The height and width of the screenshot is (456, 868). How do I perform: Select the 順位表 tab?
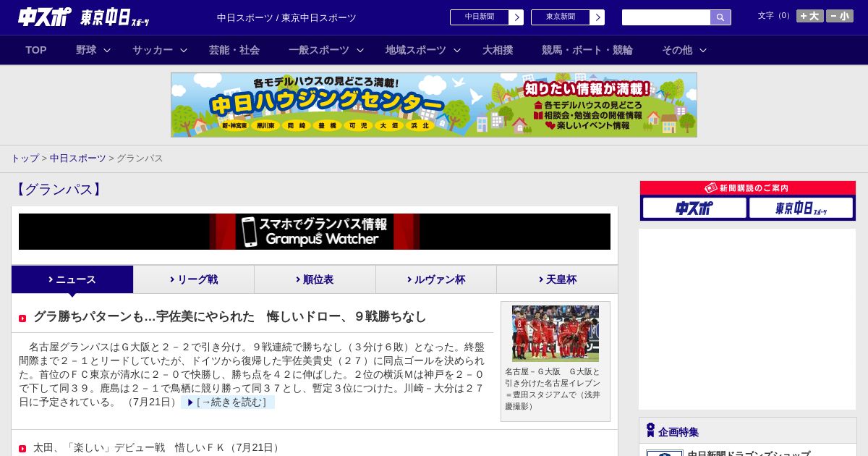tap(315, 279)
